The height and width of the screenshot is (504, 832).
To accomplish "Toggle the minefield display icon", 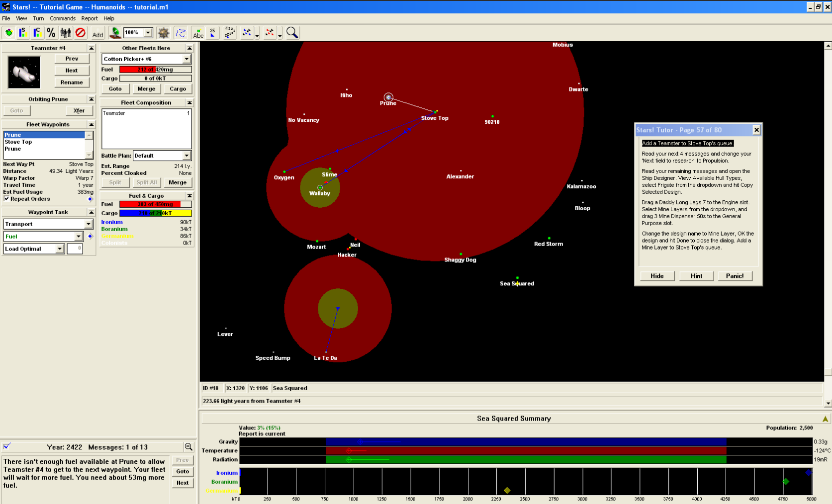I will 163,33.
